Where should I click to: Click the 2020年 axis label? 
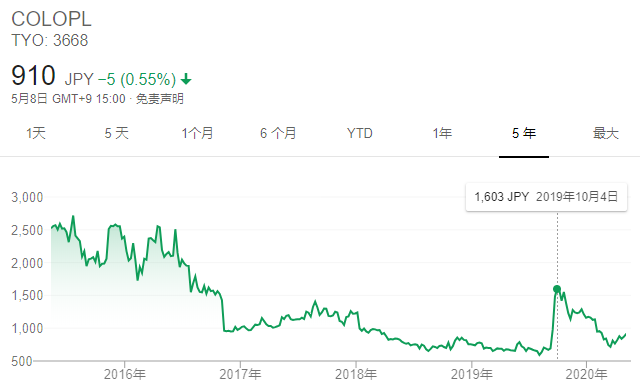click(x=587, y=374)
